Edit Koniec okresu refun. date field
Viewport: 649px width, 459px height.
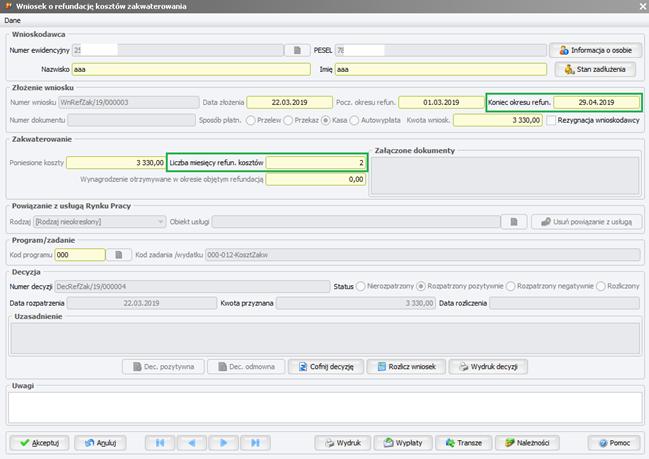pyautogui.click(x=596, y=102)
